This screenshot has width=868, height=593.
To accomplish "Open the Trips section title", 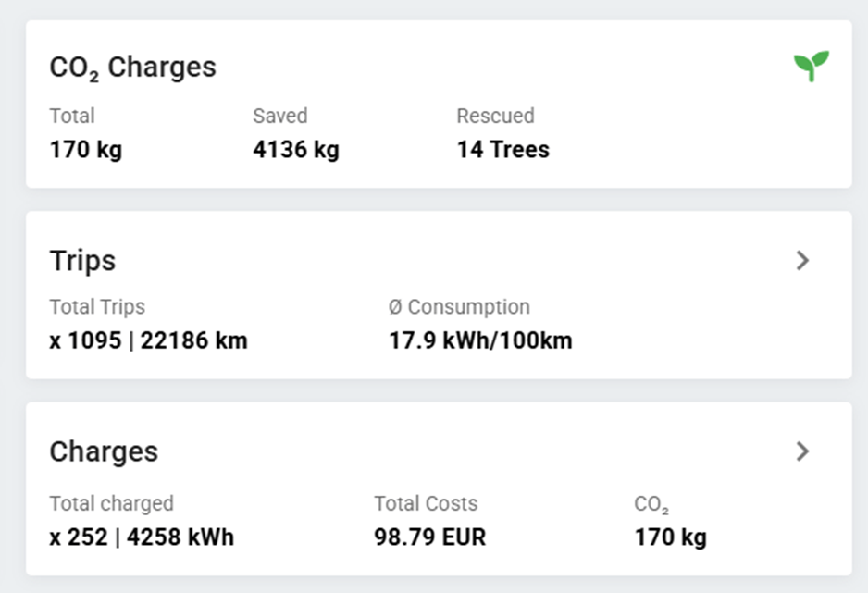I will pyautogui.click(x=82, y=261).
